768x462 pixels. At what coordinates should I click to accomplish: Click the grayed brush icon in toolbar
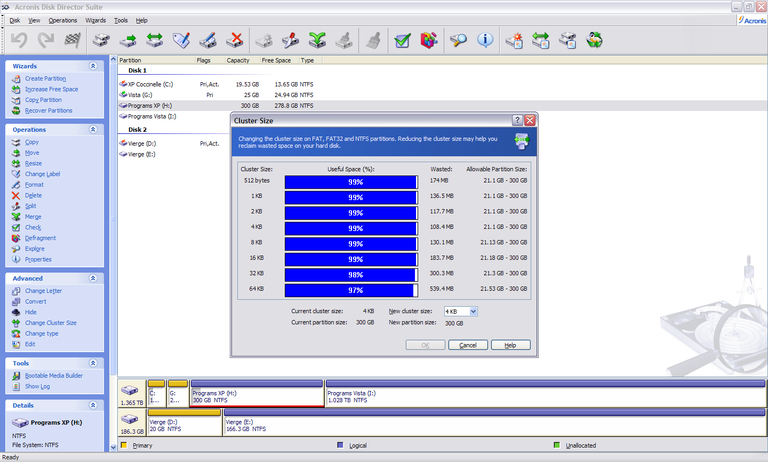point(373,40)
